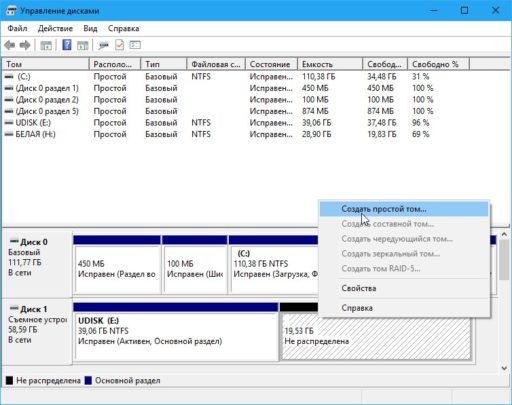The image size is (512, 405).
Task: Click the scroll up arrow in disk pane
Action: [x=504, y=235]
